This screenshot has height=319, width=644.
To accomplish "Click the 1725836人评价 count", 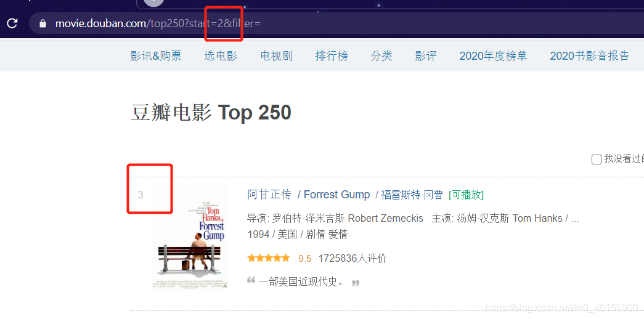I will [353, 258].
